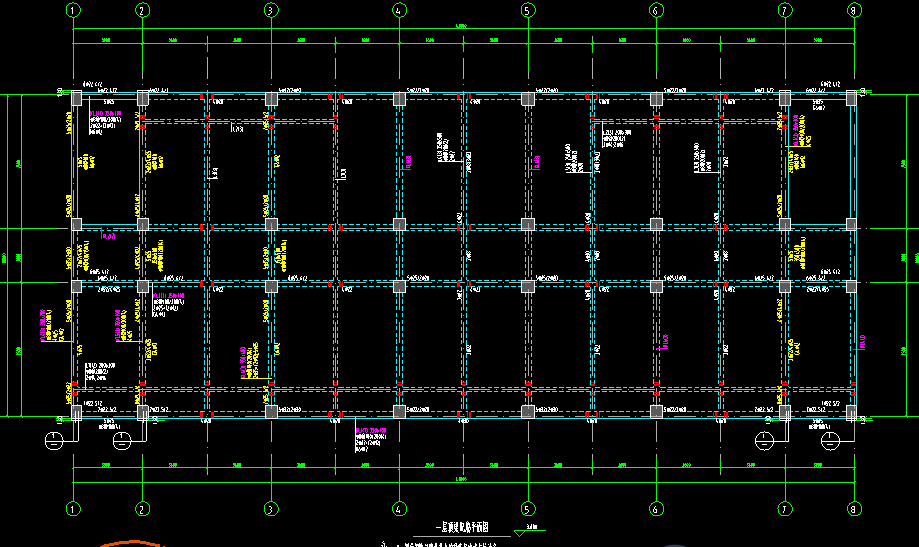Screen dimensions: 919x547
Task: Pick the bottom-edge column on axis 3
Action: [271, 412]
